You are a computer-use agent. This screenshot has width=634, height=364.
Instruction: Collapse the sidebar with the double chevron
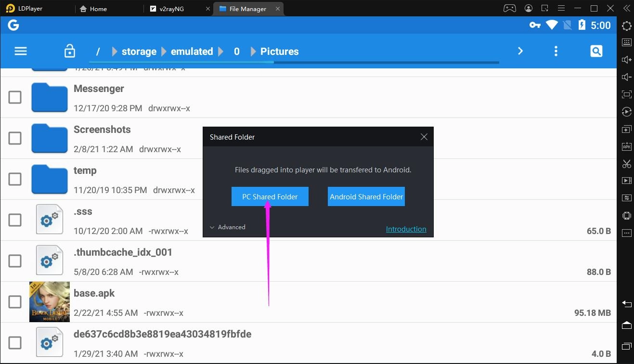tap(626, 8)
